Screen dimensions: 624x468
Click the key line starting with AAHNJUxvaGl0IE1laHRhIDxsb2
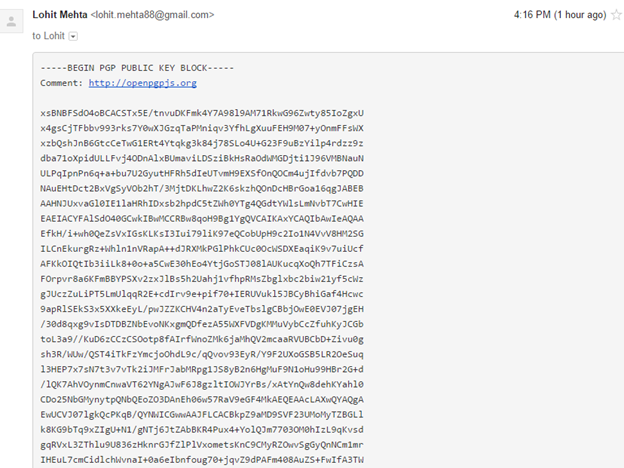203,202
